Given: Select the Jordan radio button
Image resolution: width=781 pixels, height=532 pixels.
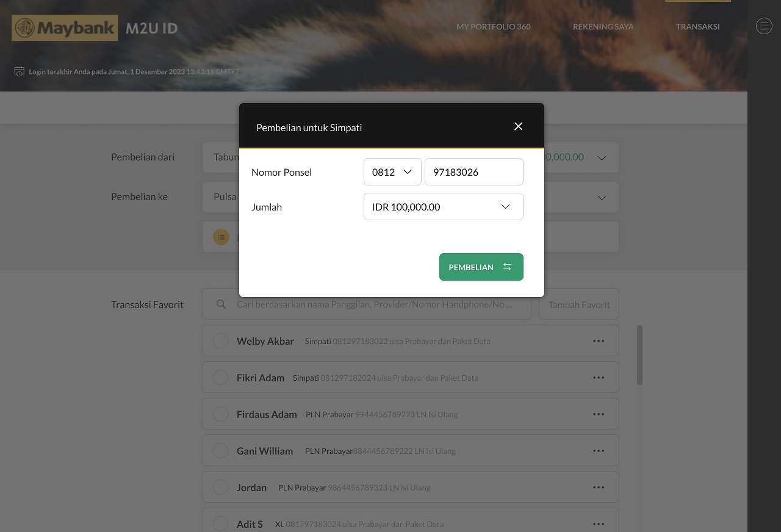Looking at the screenshot, I should 220,487.
